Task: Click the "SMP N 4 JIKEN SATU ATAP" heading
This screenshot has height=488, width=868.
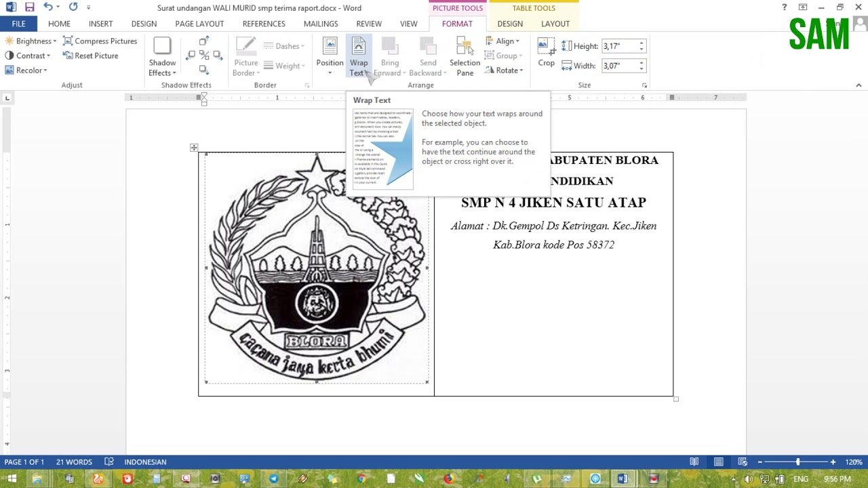Action: tap(553, 202)
